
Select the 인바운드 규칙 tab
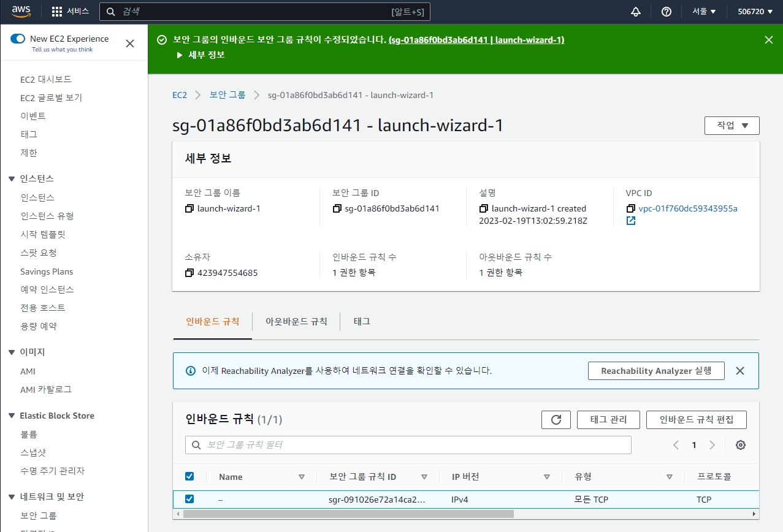[x=212, y=321]
